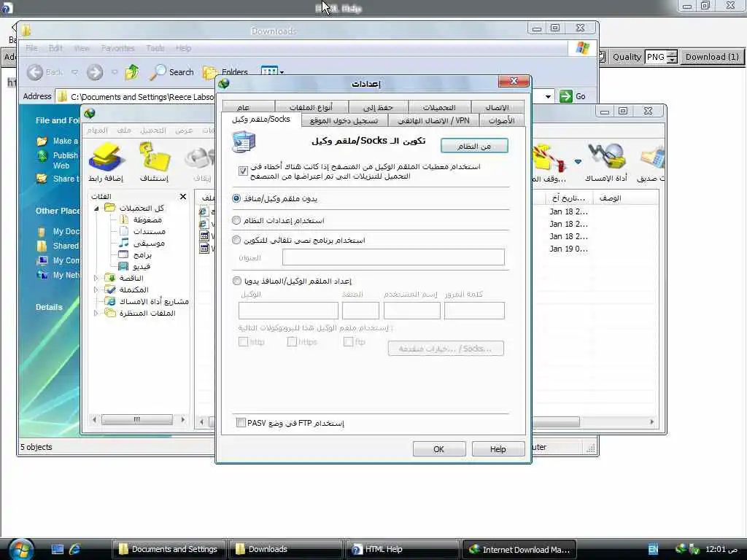Open the IDM toolbar overflow dropdown arrow
This screenshot has width=747, height=560.
578,162
